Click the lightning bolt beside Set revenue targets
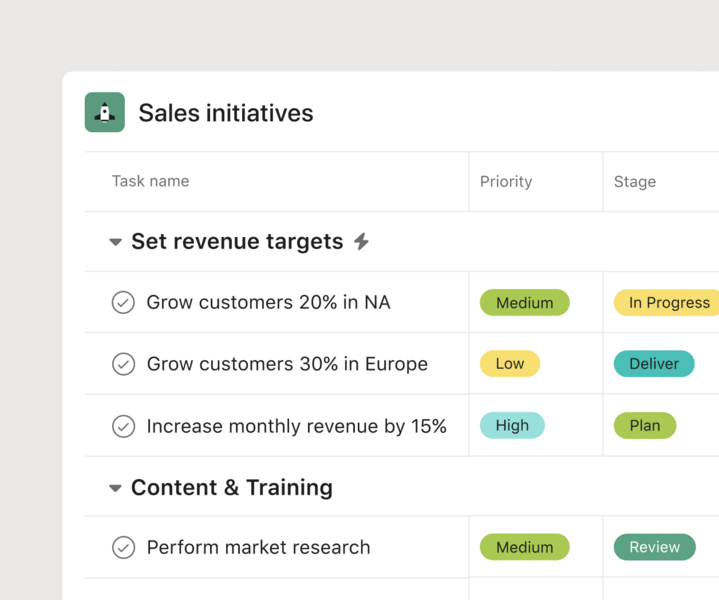 [x=362, y=241]
